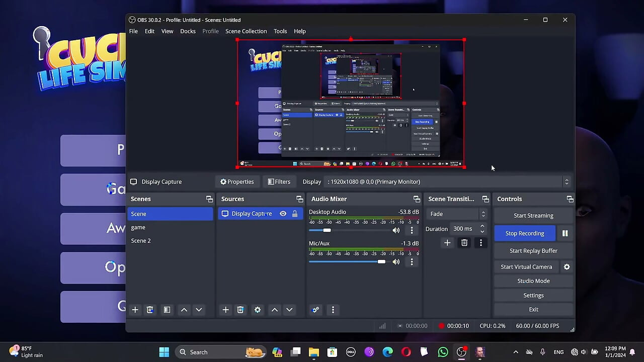Open Audio Mixer bottom three-dot menu
Screen dimensions: 644x362
click(333, 310)
